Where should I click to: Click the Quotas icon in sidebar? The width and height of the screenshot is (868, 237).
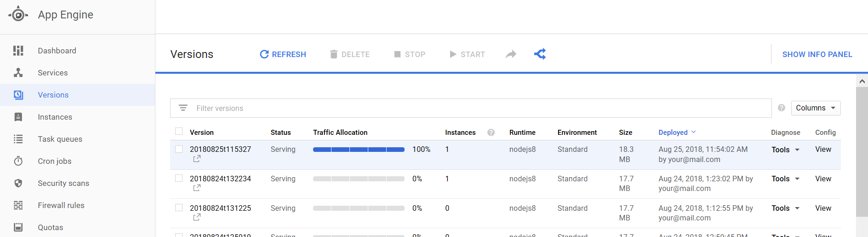18,227
